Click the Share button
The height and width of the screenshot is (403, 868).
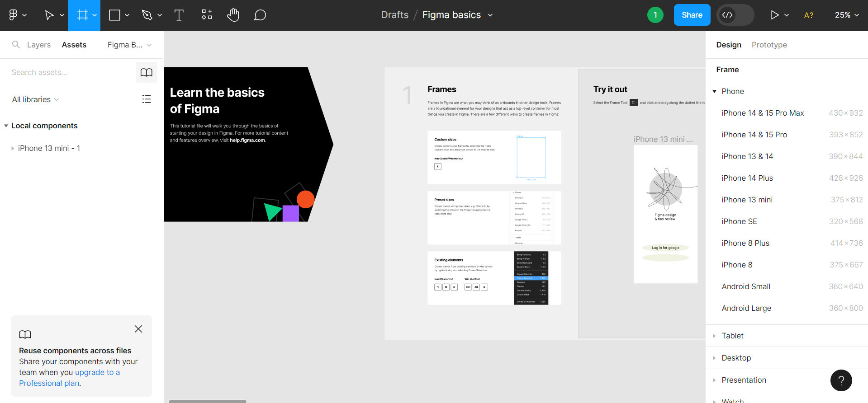click(692, 15)
